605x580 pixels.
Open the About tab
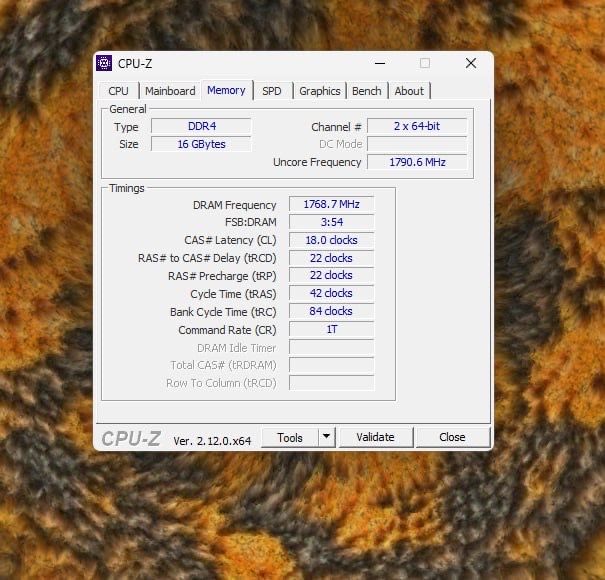[x=409, y=91]
